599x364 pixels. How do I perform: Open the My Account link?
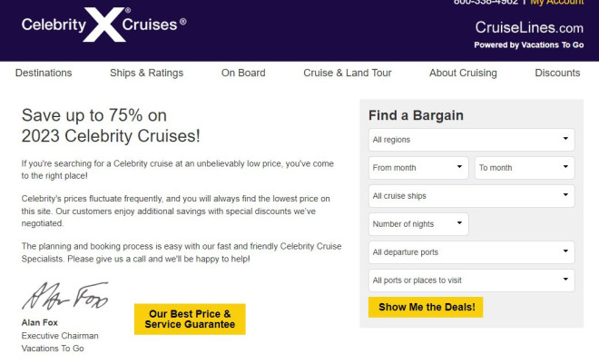coord(557,3)
